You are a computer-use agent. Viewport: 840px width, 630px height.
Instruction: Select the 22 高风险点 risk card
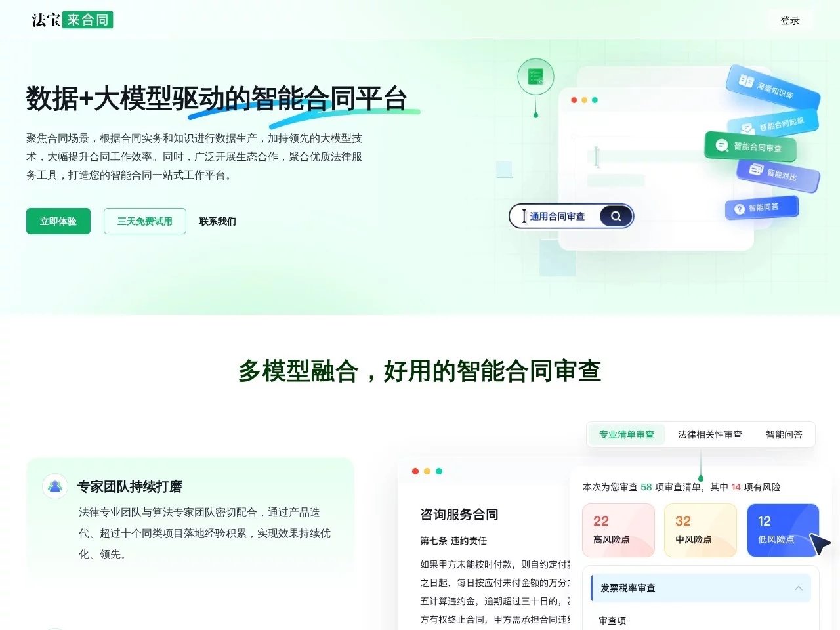click(618, 529)
